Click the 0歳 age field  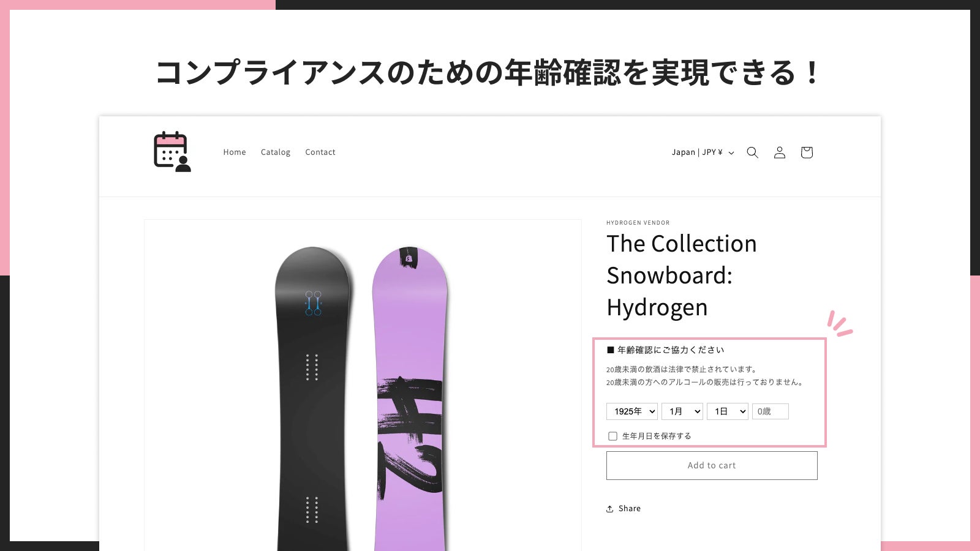[770, 411]
